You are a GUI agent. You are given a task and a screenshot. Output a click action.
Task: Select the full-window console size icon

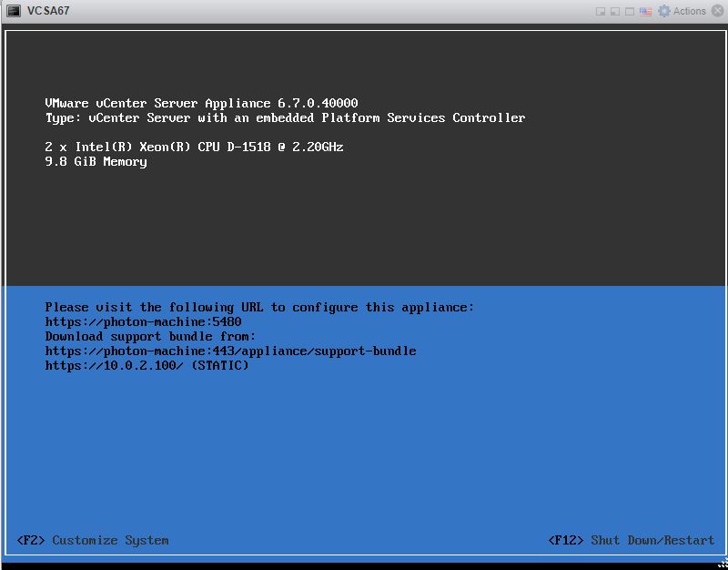[630, 12]
